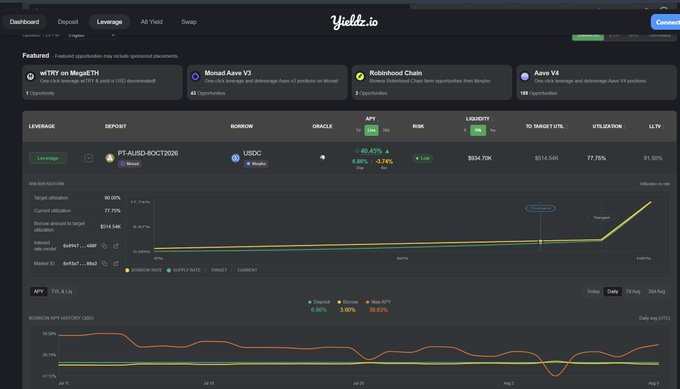Select the Daily history range
The height and width of the screenshot is (389, 680).
pos(612,291)
